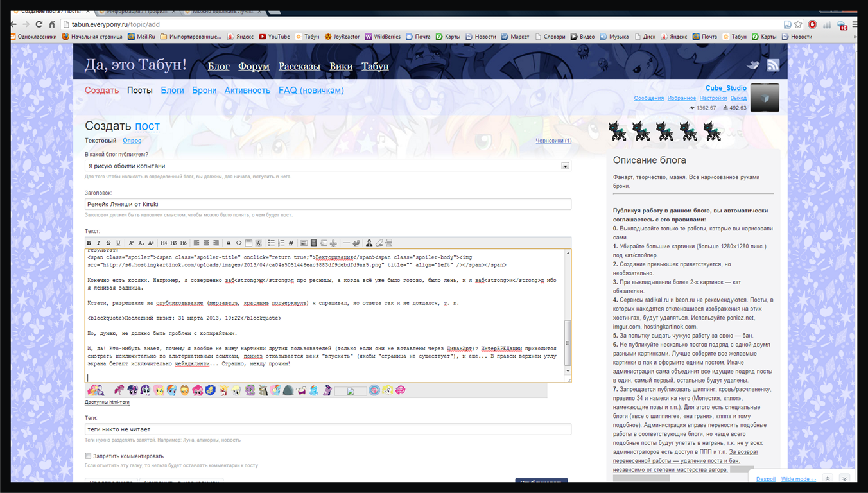
Task: Click inside the post text editing area
Action: 324,315
